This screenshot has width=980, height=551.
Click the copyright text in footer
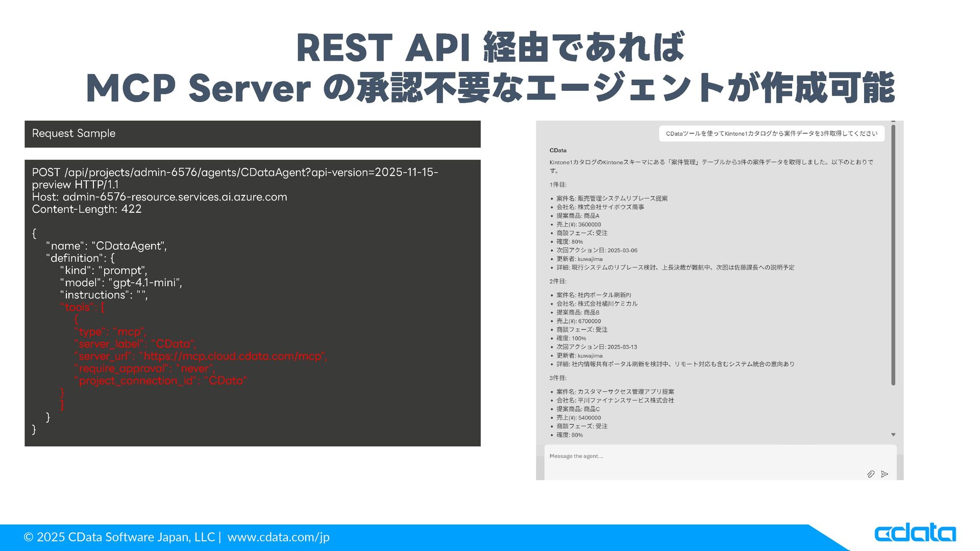tap(119, 537)
